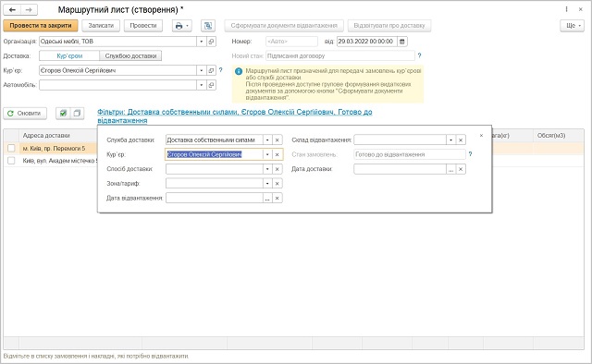
Task: Tick checkbox for м. Київ, пр. Перемоги 5
Action: point(11,148)
